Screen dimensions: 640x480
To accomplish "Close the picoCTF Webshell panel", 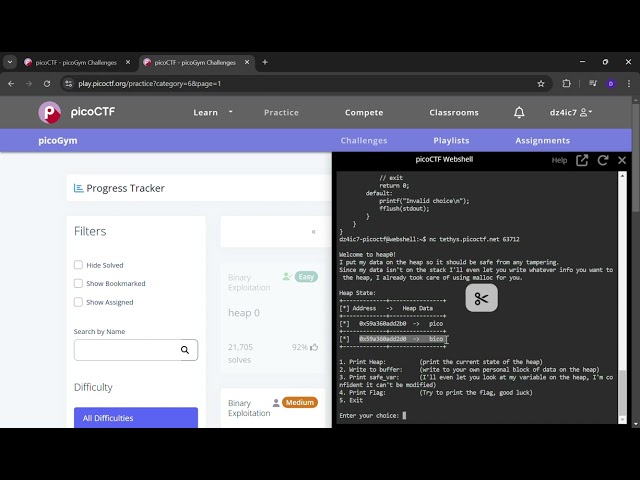I will (622, 160).
